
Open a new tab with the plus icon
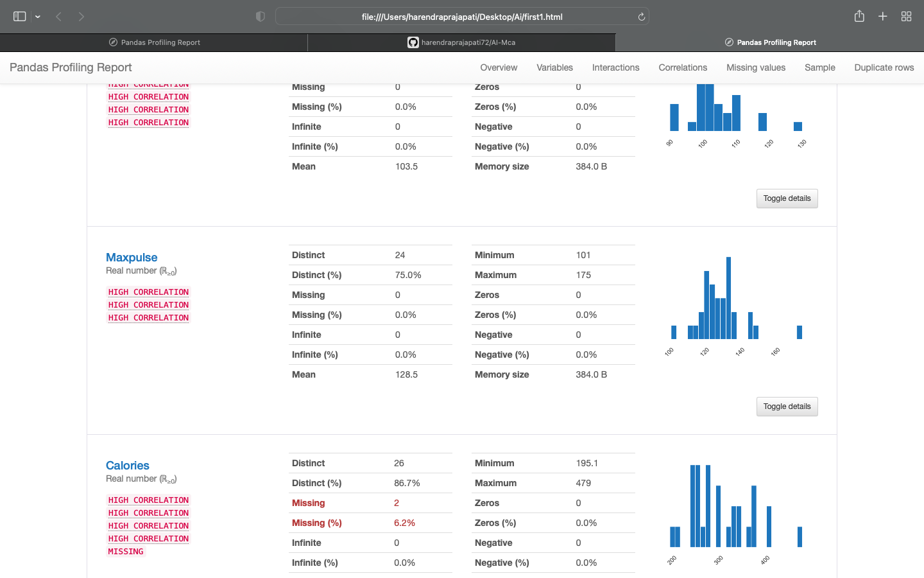pos(882,16)
